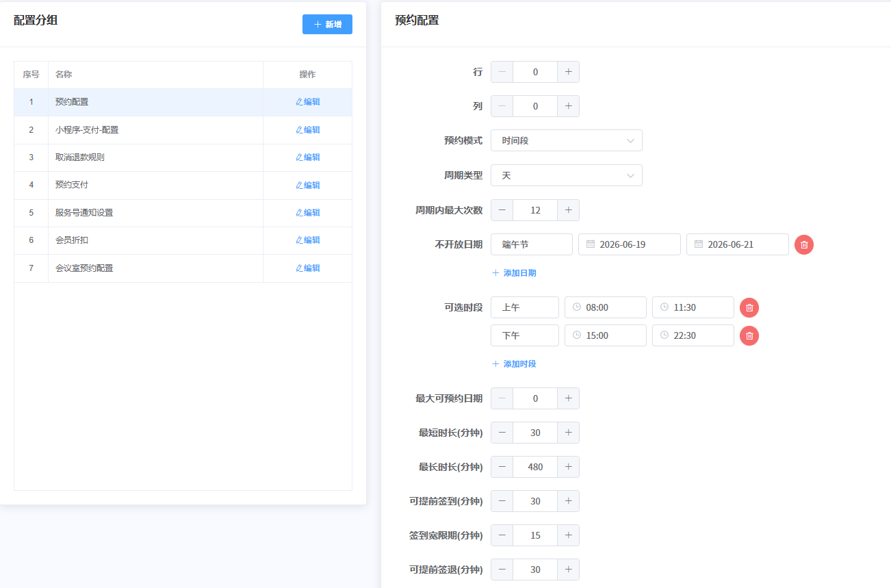Edit the 小程序-支付-配置 row
Screen dimensions: 891x588
point(308,130)
